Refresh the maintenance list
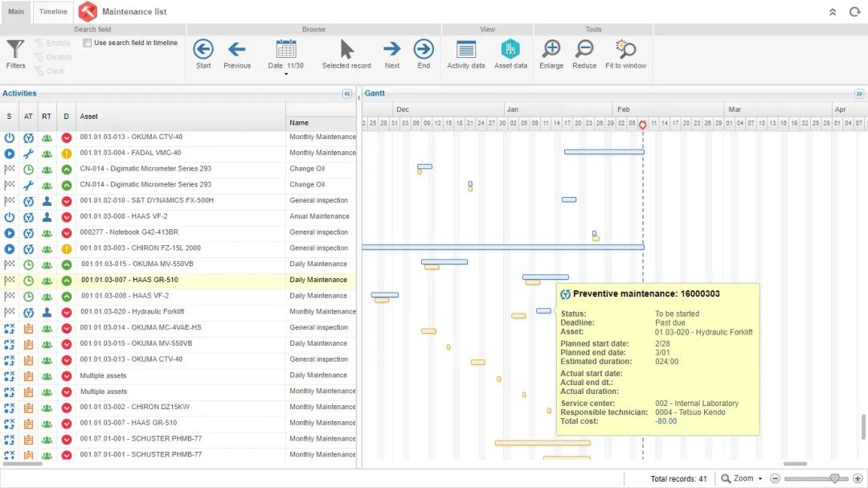 pyautogui.click(x=854, y=12)
